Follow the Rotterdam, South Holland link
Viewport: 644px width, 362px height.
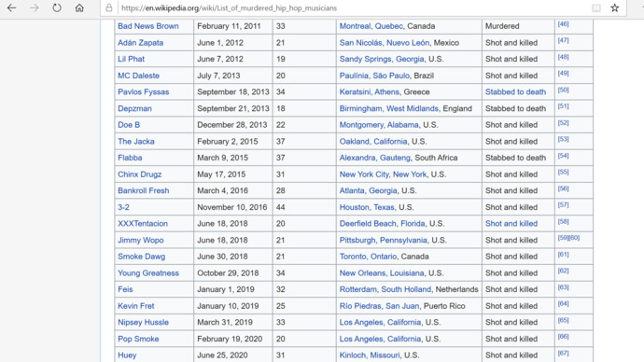tap(385, 289)
